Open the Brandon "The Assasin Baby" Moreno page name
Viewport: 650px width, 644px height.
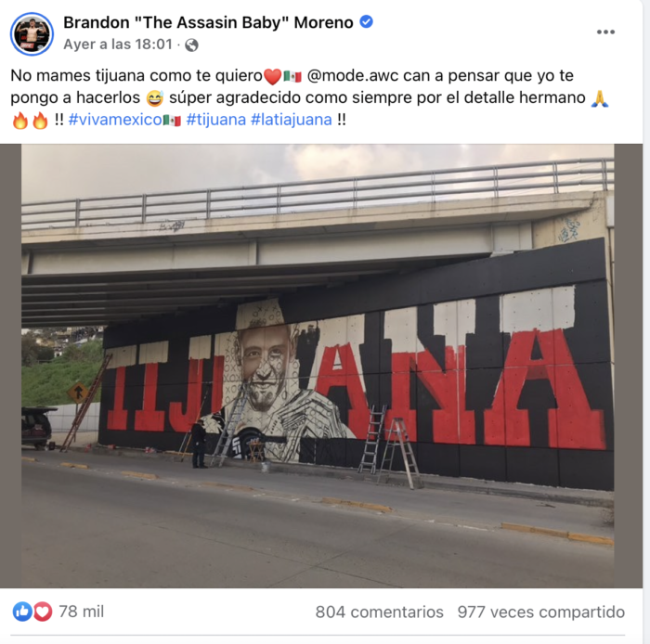point(208,22)
